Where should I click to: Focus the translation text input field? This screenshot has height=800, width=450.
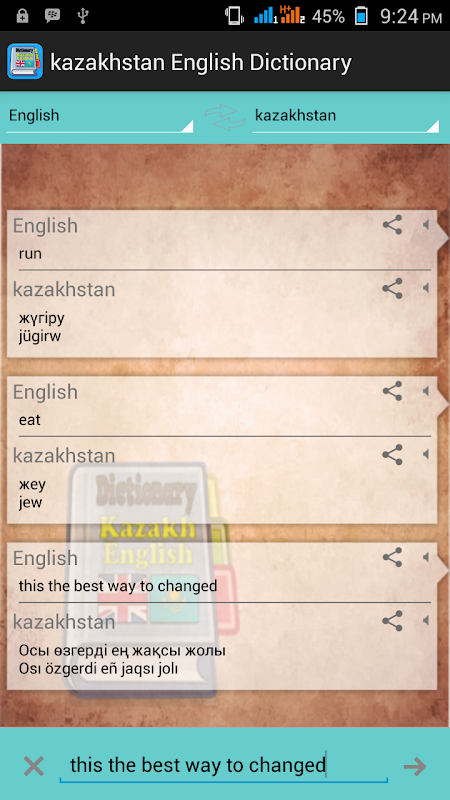(223, 766)
